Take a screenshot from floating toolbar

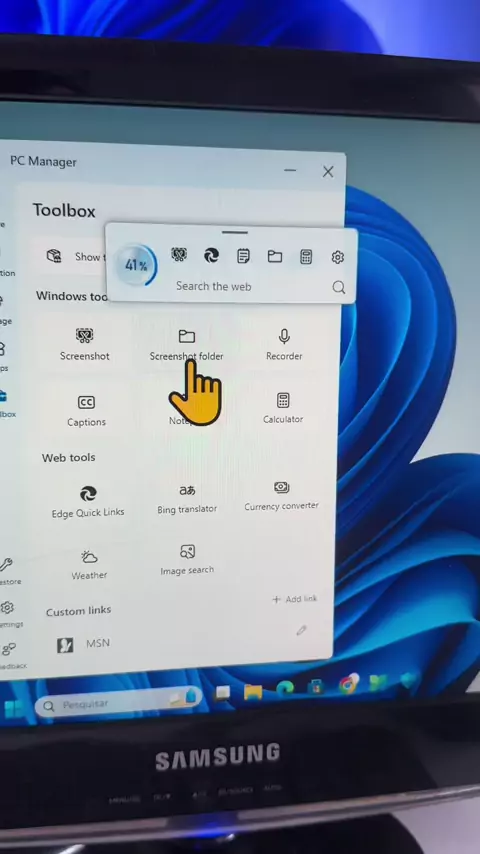tap(179, 255)
